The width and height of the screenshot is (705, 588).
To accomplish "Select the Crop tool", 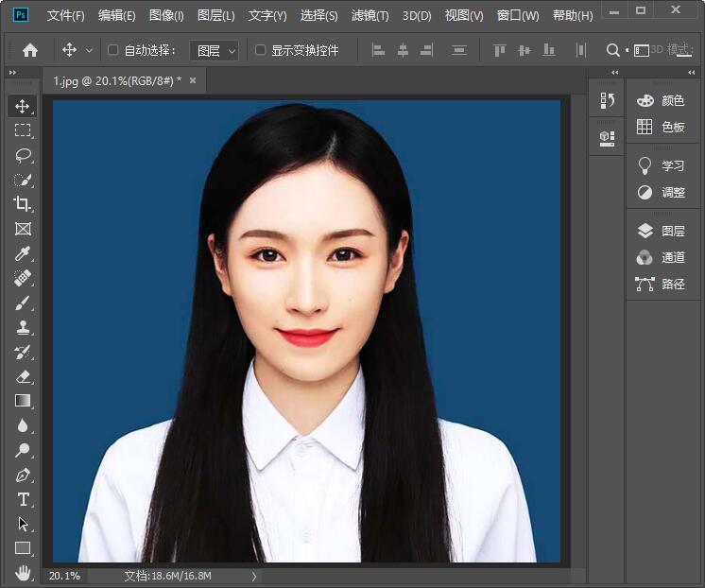I will coord(23,204).
